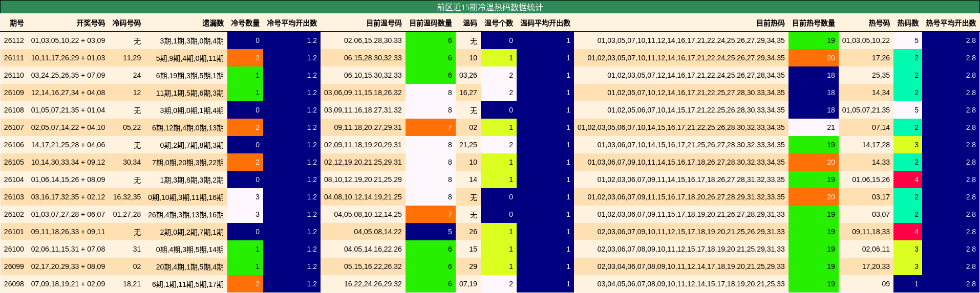Select draw numbers 03,24,25,26,35 + 07,09
This screenshot has width=980, height=293.
click(68, 75)
